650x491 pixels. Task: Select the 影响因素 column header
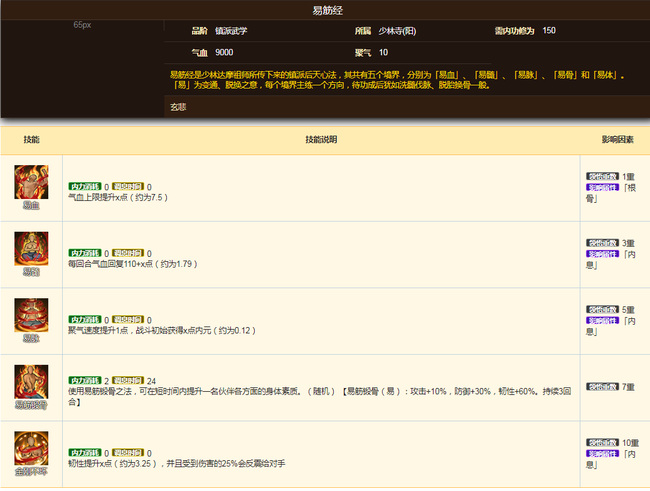[616, 140]
